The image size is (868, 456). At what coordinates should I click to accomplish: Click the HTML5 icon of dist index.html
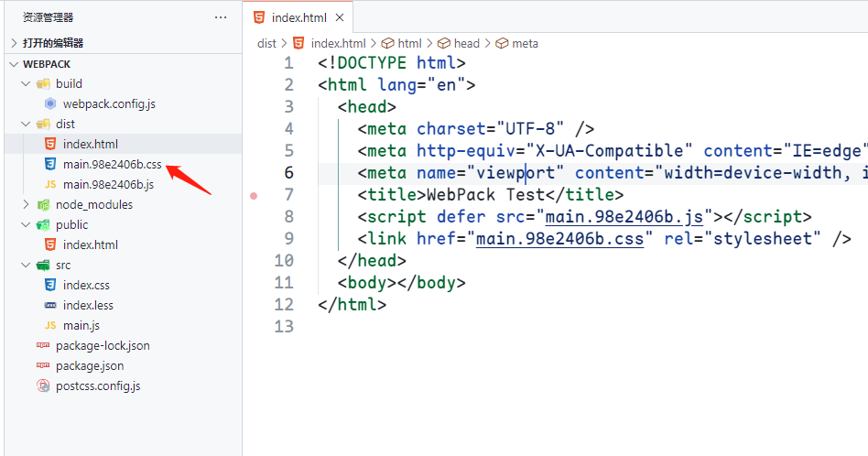pyautogui.click(x=49, y=144)
